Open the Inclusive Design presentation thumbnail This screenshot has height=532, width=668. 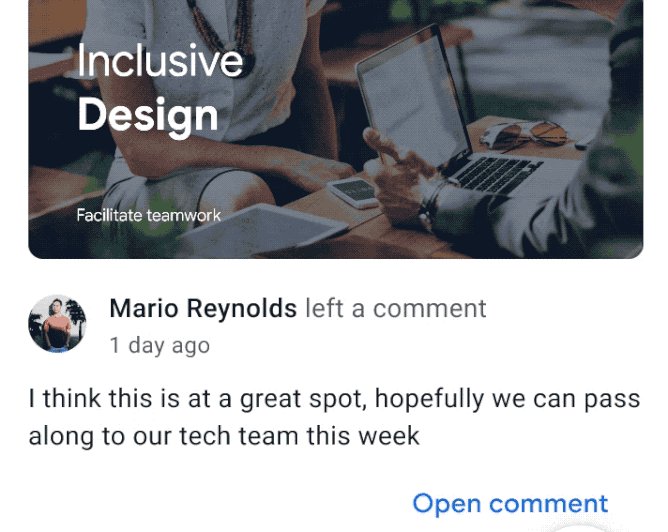pyautogui.click(x=335, y=128)
